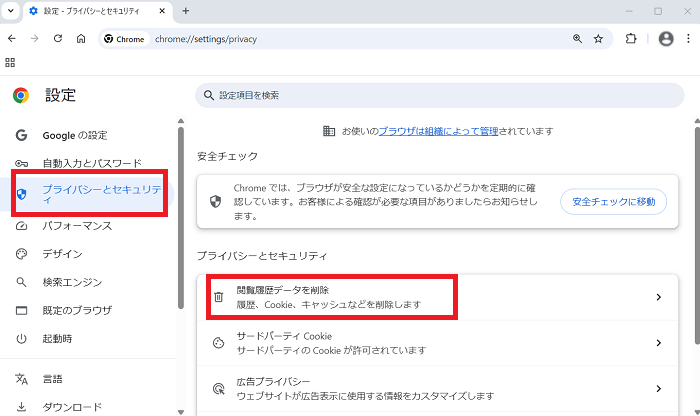The width and height of the screenshot is (700, 416).
Task: Click the magnifier icon for 検索エンジン
Action: [x=21, y=282]
